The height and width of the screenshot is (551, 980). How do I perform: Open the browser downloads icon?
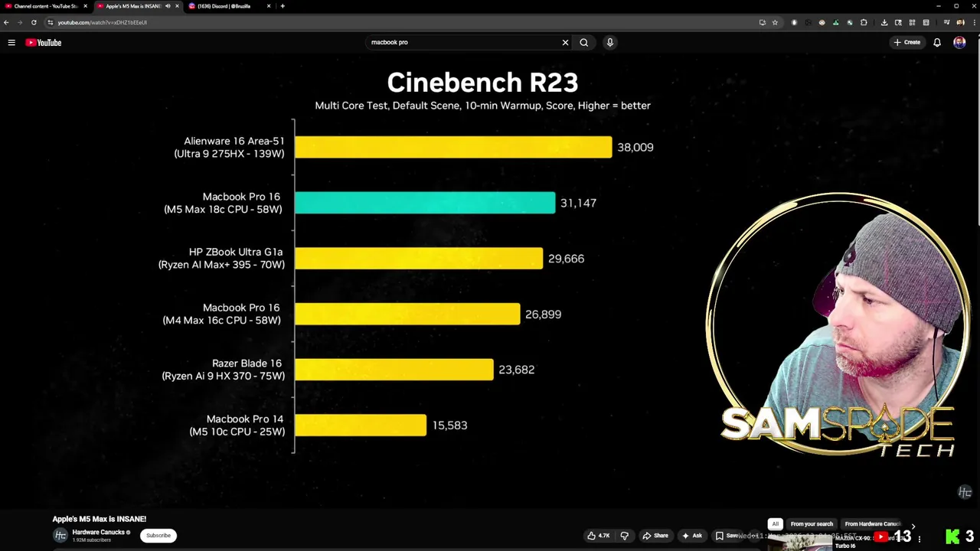[x=884, y=22]
